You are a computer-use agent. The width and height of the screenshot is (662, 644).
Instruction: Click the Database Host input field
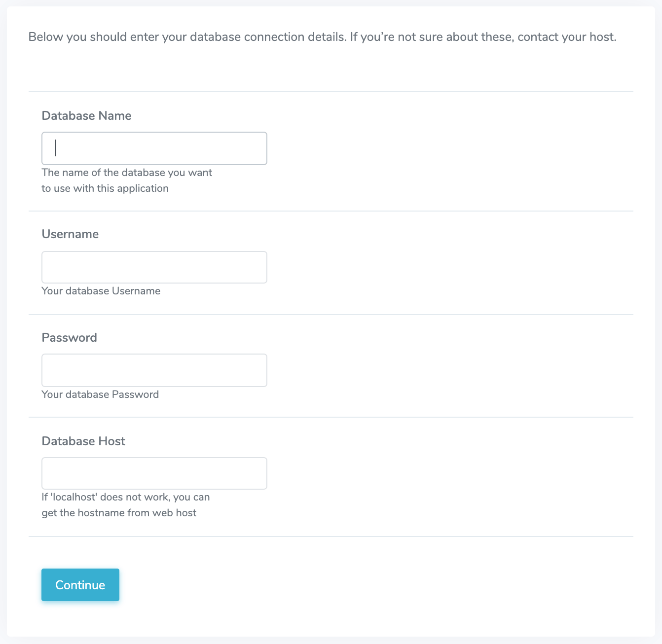tap(154, 473)
